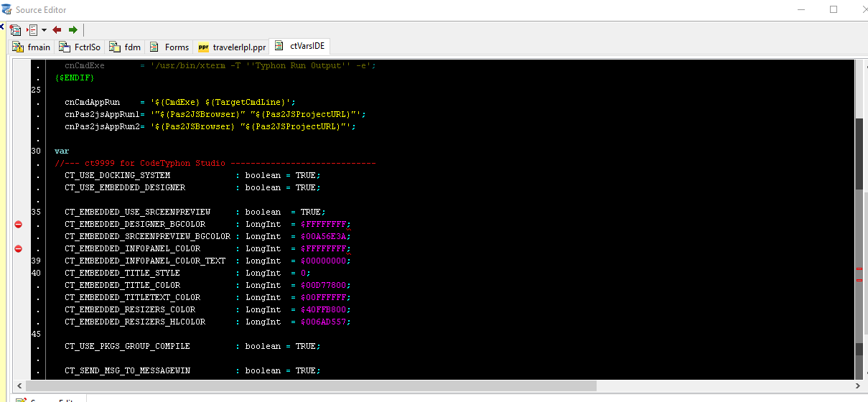Click the value $00D77800
The image size is (868, 402).
(x=323, y=285)
